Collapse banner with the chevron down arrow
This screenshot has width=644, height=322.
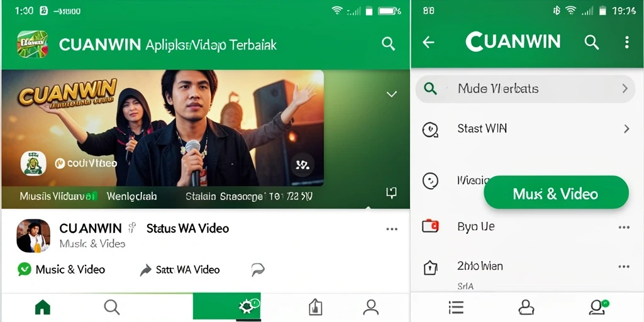[x=392, y=94]
